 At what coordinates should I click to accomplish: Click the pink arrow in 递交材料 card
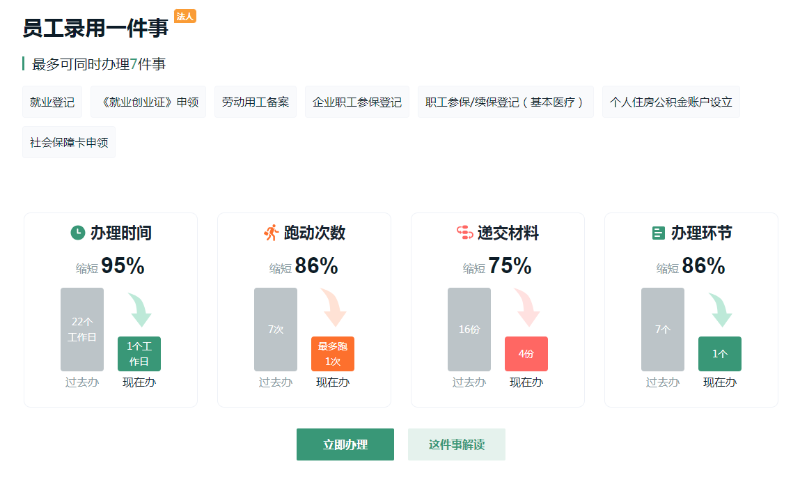tap(528, 308)
